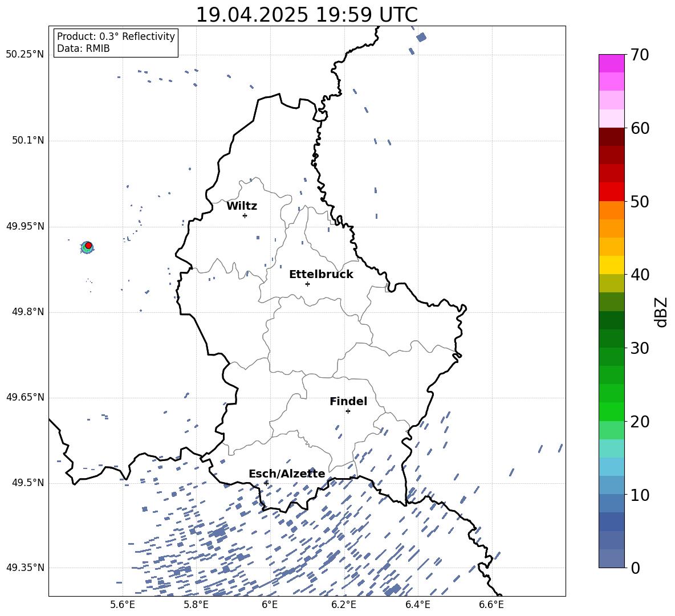Viewport: 675px width, 616px height.
Task: Click the red high-reflectivity echo dot
Action: (88, 246)
